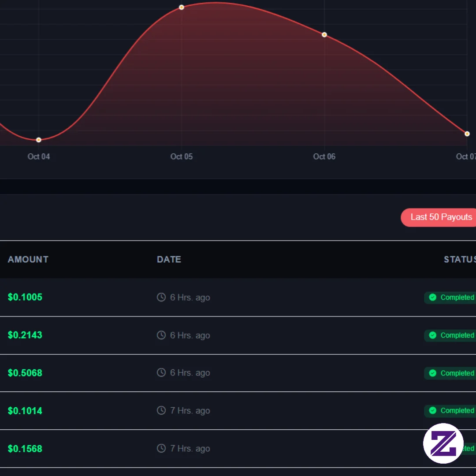Select the Oct 06 chart data point
The image size is (476, 476).
tap(324, 35)
